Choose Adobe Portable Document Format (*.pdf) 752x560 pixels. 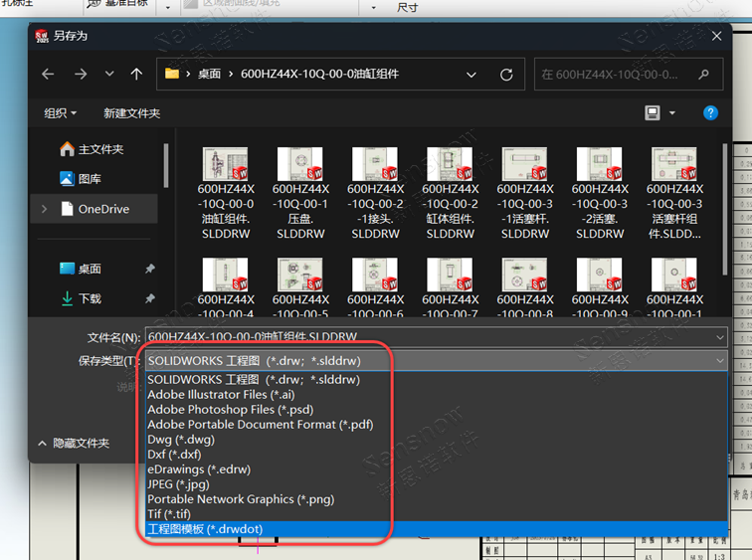point(260,425)
